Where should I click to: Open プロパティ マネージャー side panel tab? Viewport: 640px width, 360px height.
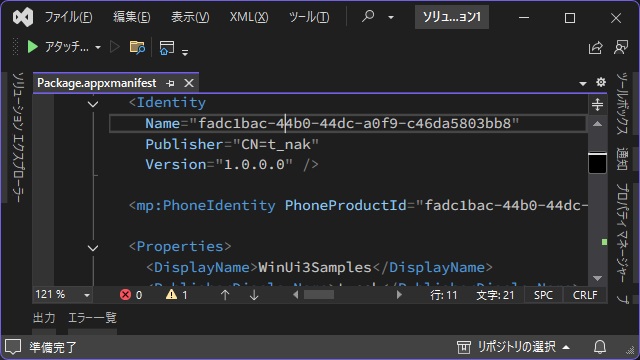(622, 233)
